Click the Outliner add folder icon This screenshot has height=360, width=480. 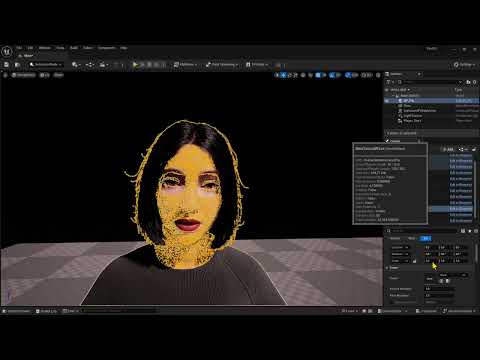468,82
